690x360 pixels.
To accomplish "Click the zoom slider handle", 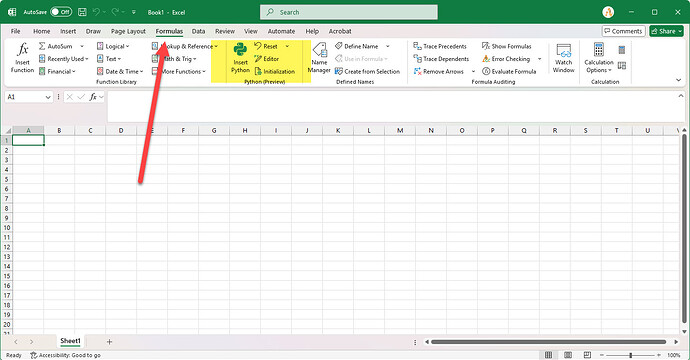I will coord(630,355).
